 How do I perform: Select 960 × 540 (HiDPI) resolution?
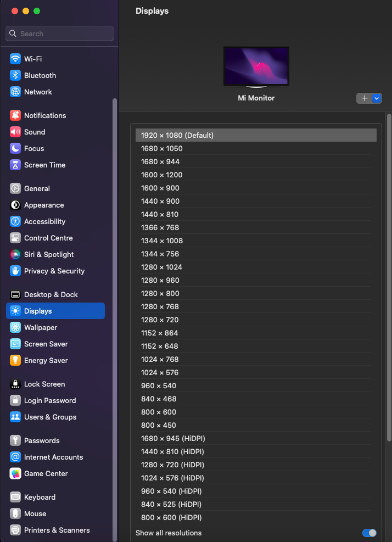point(256,491)
